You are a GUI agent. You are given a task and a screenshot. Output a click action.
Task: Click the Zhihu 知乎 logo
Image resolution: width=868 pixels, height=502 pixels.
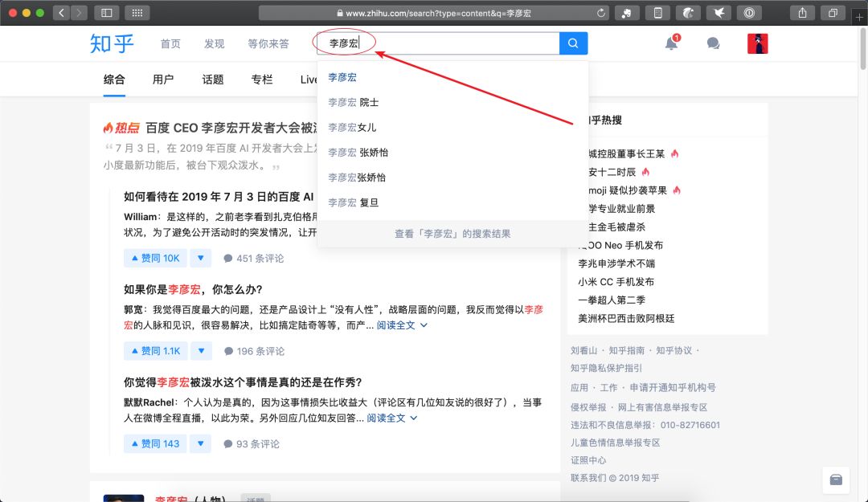[112, 43]
